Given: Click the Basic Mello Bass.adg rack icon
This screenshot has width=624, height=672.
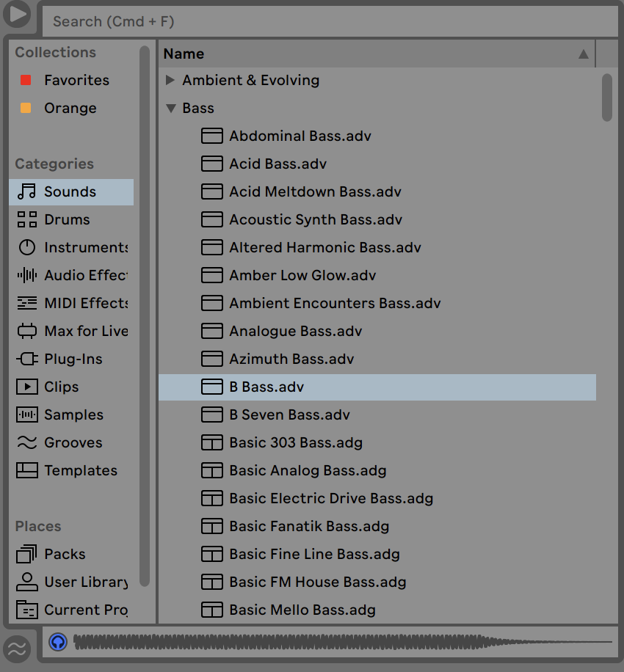Looking at the screenshot, I should click(x=212, y=610).
